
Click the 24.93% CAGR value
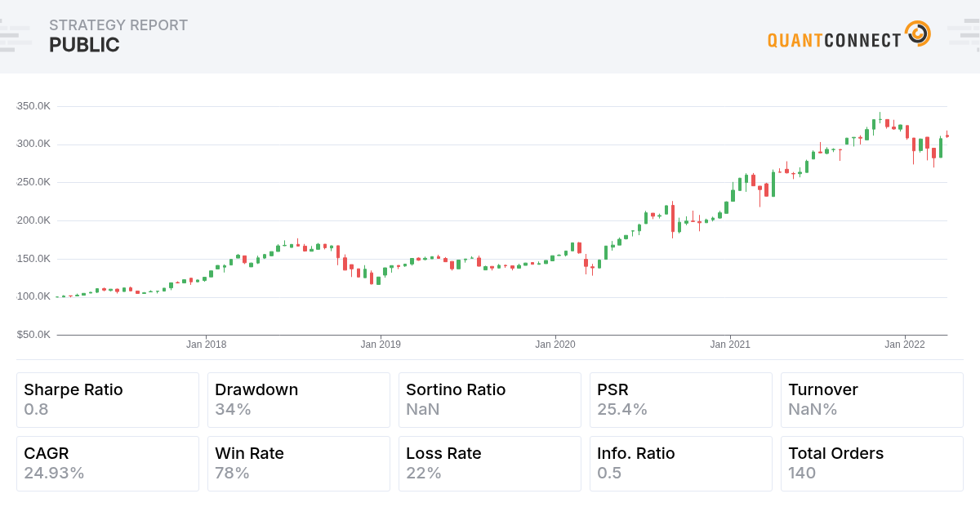[54, 474]
